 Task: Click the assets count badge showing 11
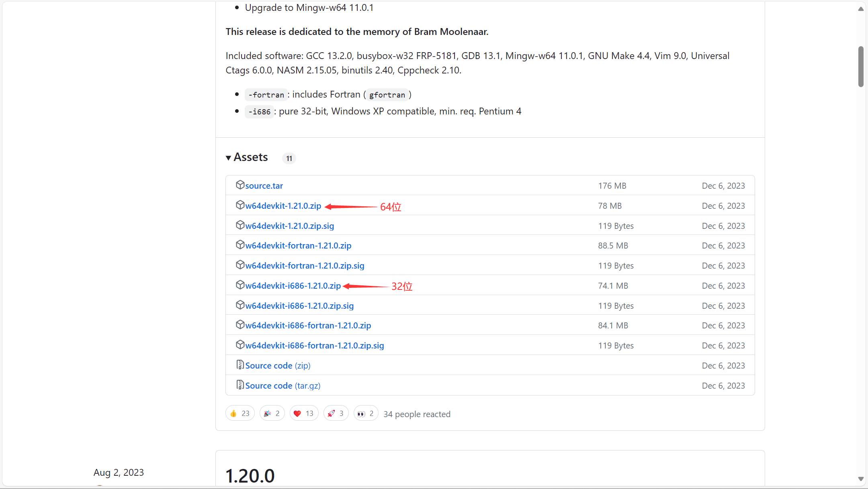(x=289, y=158)
